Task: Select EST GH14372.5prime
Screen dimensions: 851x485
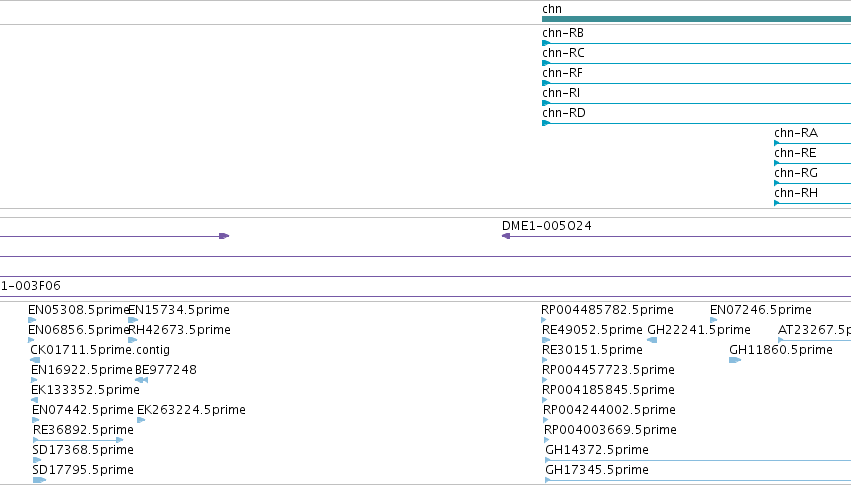Action: click(x=596, y=450)
